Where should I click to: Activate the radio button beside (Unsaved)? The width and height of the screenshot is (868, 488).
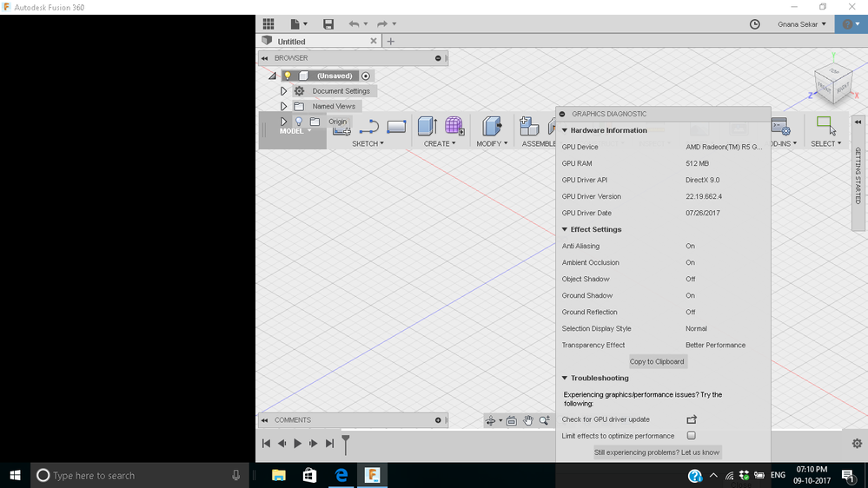366,76
